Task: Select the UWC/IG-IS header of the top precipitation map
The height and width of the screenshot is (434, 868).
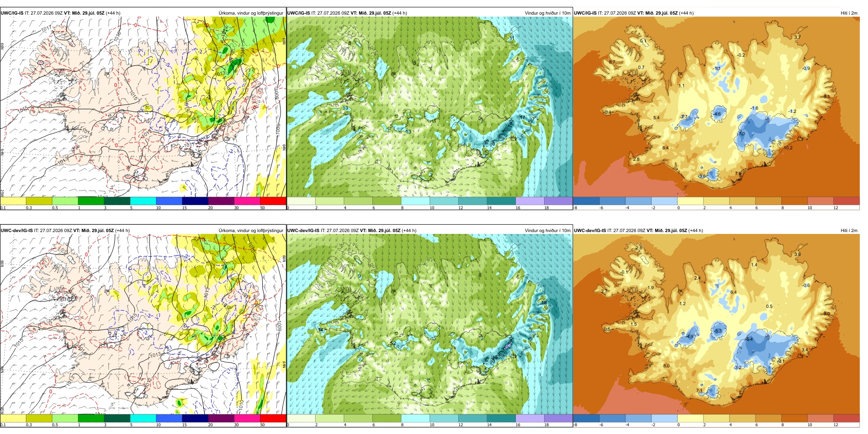Action: pos(12,13)
